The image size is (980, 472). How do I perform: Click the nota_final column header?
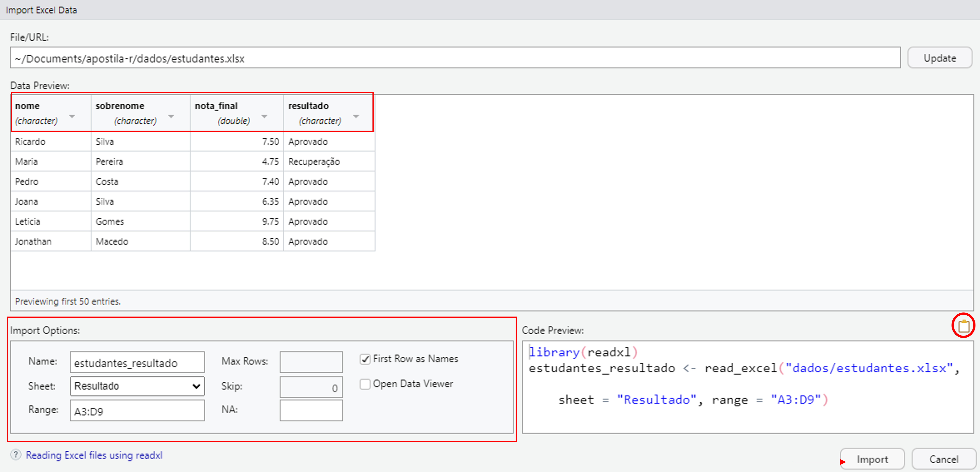[237, 113]
